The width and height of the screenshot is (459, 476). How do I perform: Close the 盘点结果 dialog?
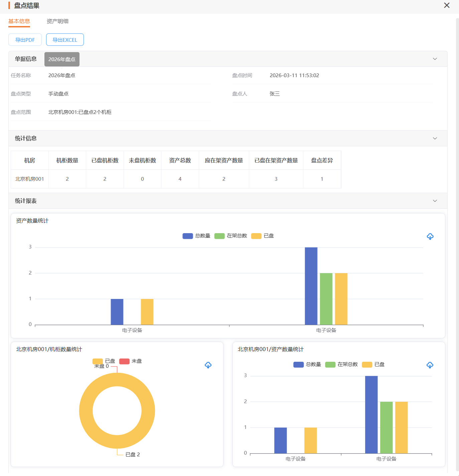447,5
